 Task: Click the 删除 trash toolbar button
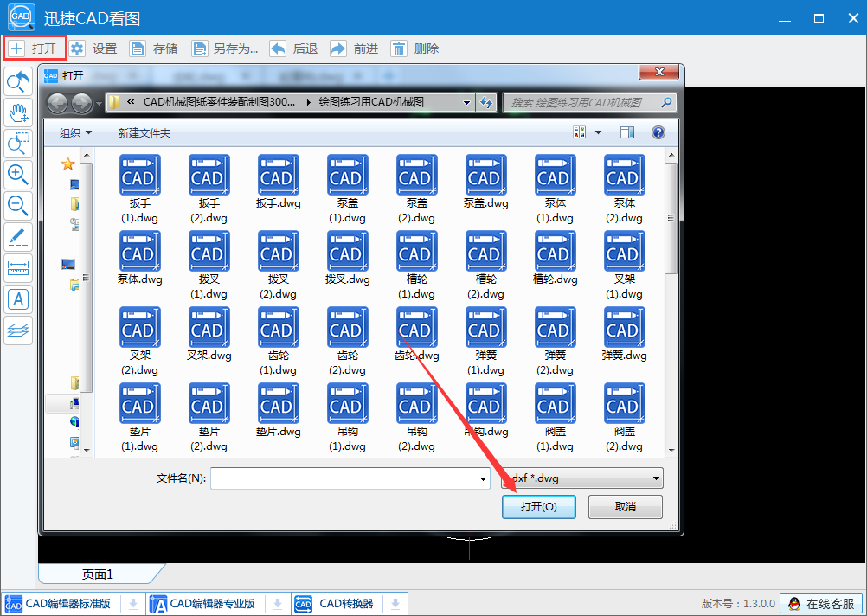tap(414, 48)
